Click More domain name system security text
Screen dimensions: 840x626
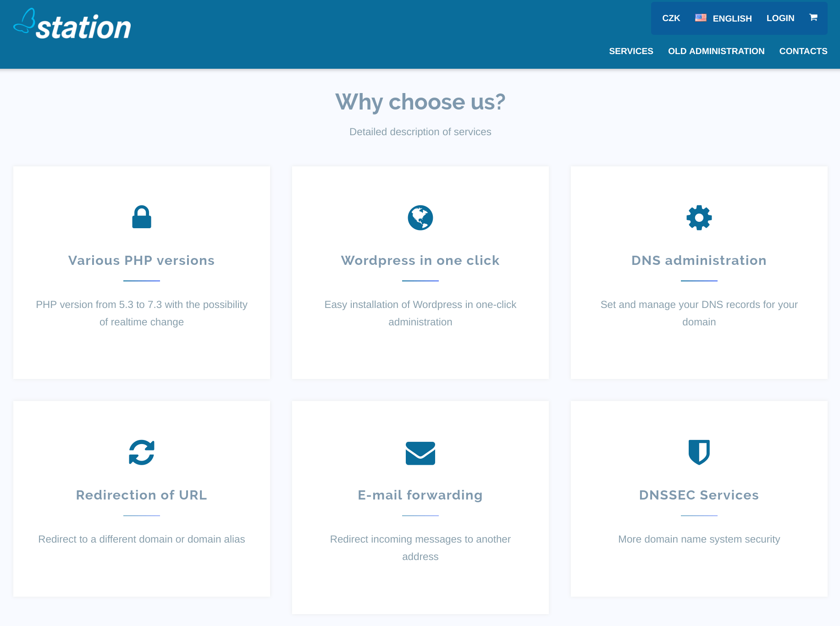coord(699,539)
